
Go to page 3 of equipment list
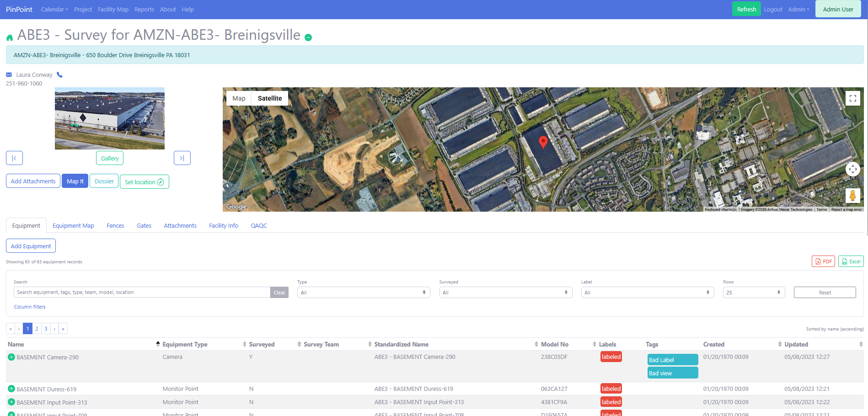click(46, 329)
